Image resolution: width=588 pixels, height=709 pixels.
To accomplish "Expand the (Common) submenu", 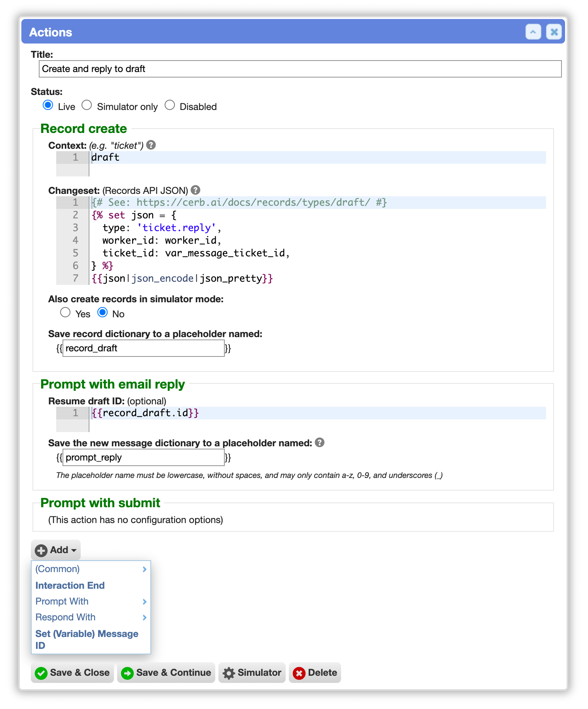I will 91,569.
